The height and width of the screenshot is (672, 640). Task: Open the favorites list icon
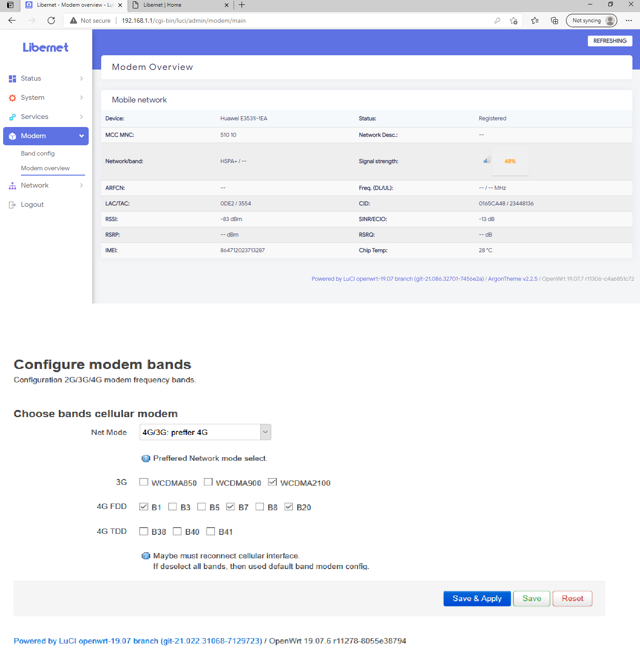click(x=535, y=20)
